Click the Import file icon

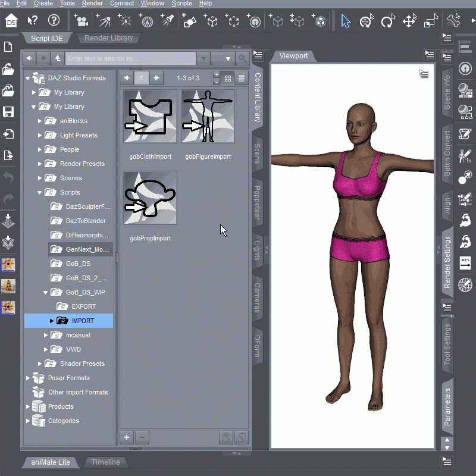click(x=8, y=134)
